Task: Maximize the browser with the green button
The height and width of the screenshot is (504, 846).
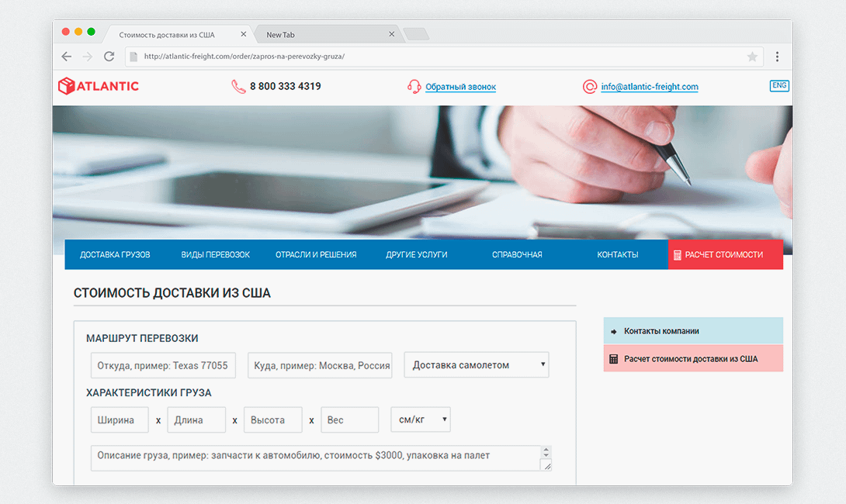Action: (91, 32)
